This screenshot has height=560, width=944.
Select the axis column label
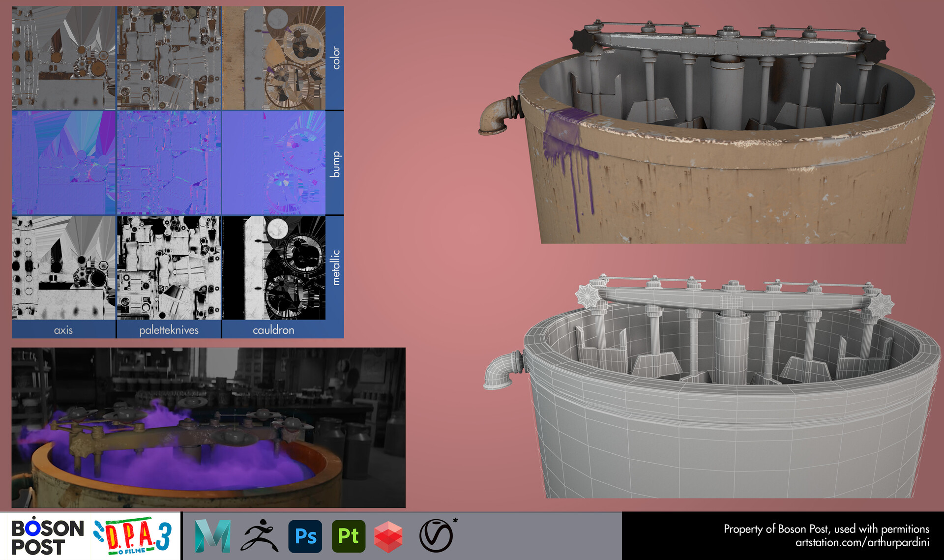coord(63,330)
